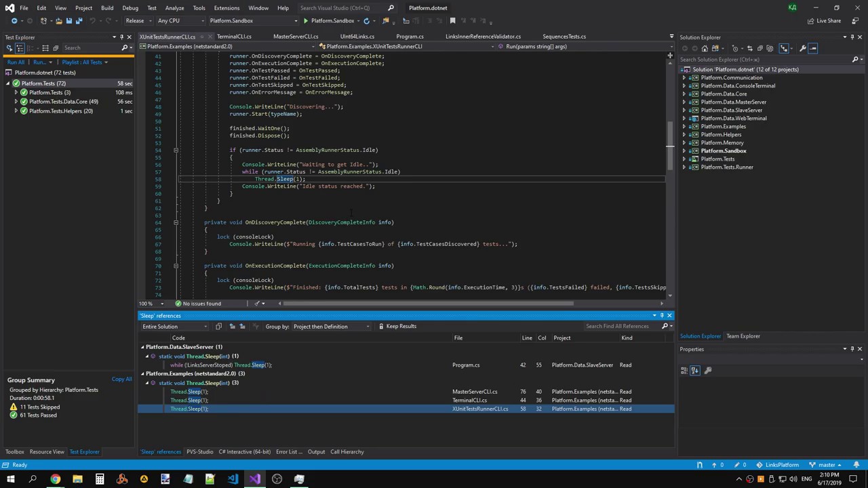This screenshot has width=868, height=488.
Task: Collapse Platform.Data.SlaveServer references group
Action: click(142, 347)
